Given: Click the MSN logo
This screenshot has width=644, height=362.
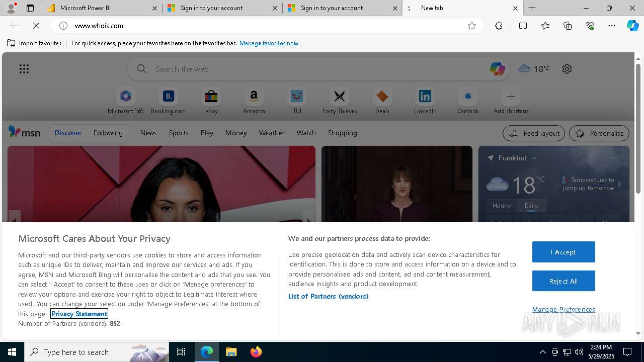Looking at the screenshot, I should tap(24, 132).
